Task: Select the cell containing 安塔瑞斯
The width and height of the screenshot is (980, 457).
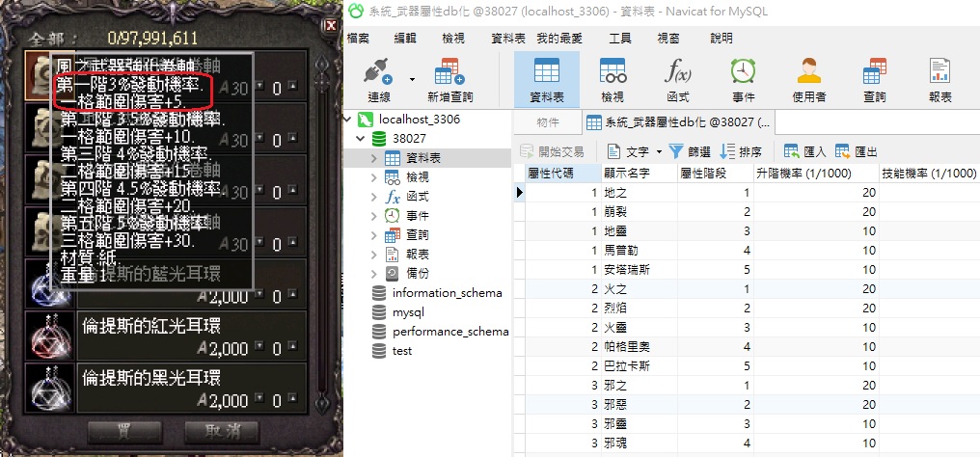Action: click(640, 270)
